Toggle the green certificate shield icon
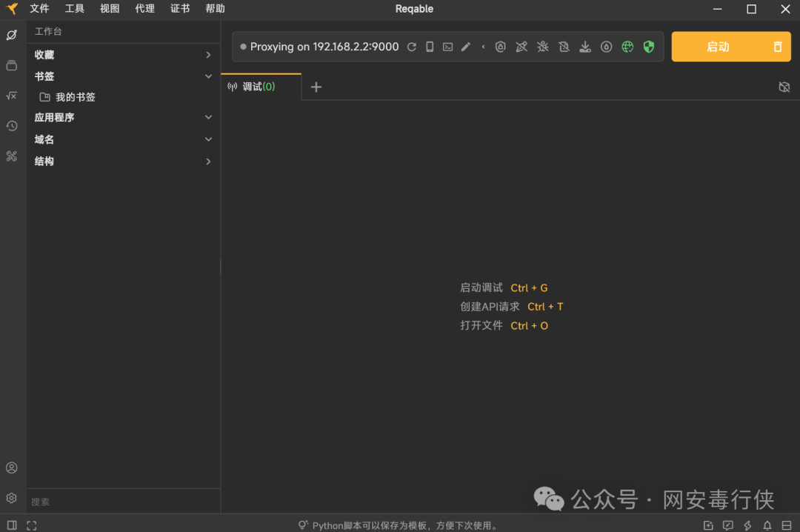 pos(648,47)
